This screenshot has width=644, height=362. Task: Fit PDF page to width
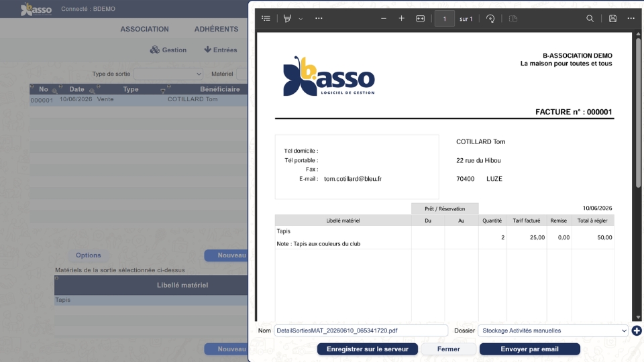[420, 19]
